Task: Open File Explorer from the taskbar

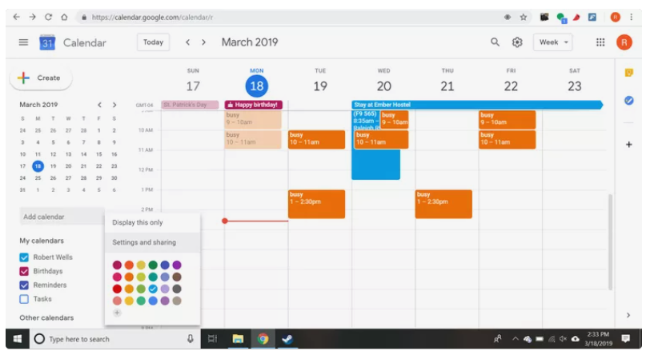Action: point(238,339)
